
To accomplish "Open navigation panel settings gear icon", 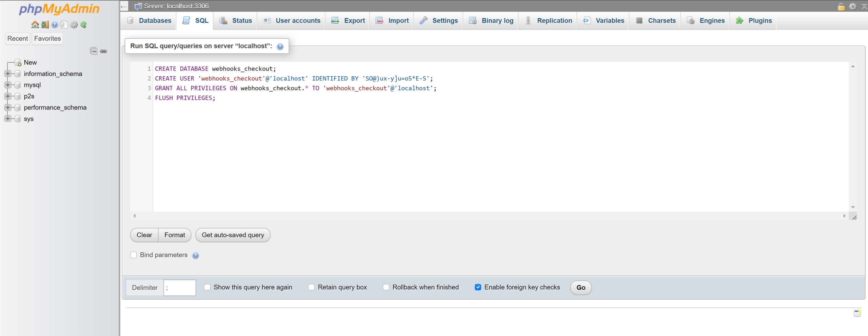I will coord(74,25).
